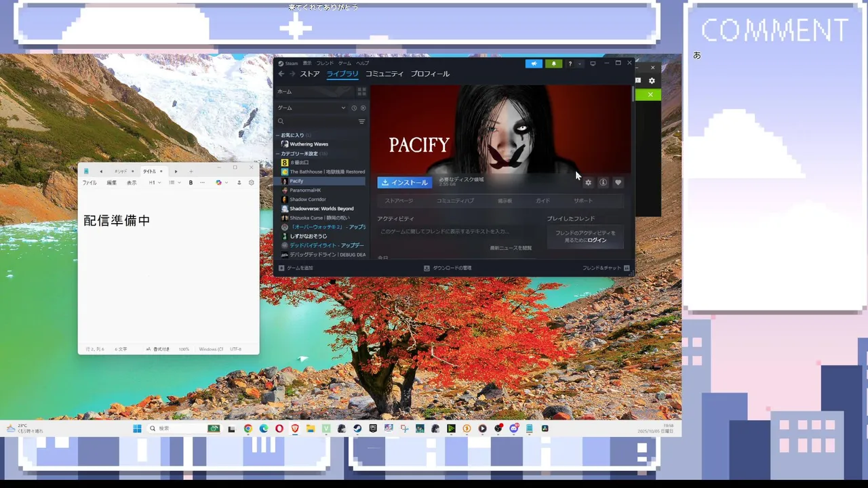This screenshot has height=488, width=868.
Task: Open the Steam help question mark
Action: click(x=570, y=64)
